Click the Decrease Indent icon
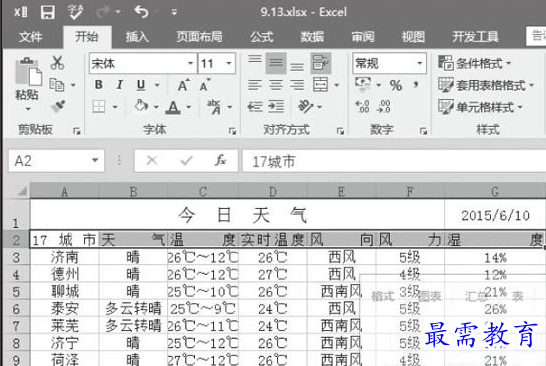Screen dimensions: 546x366 pyautogui.click(x=255, y=107)
